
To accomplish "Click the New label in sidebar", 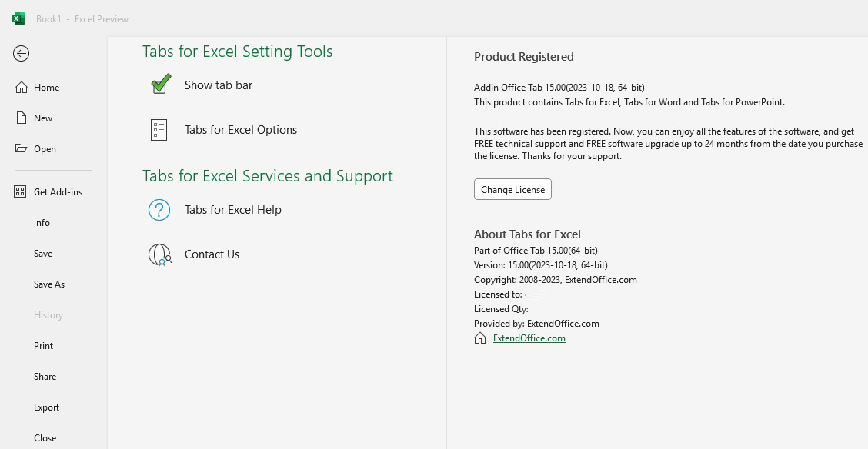I will 43,118.
